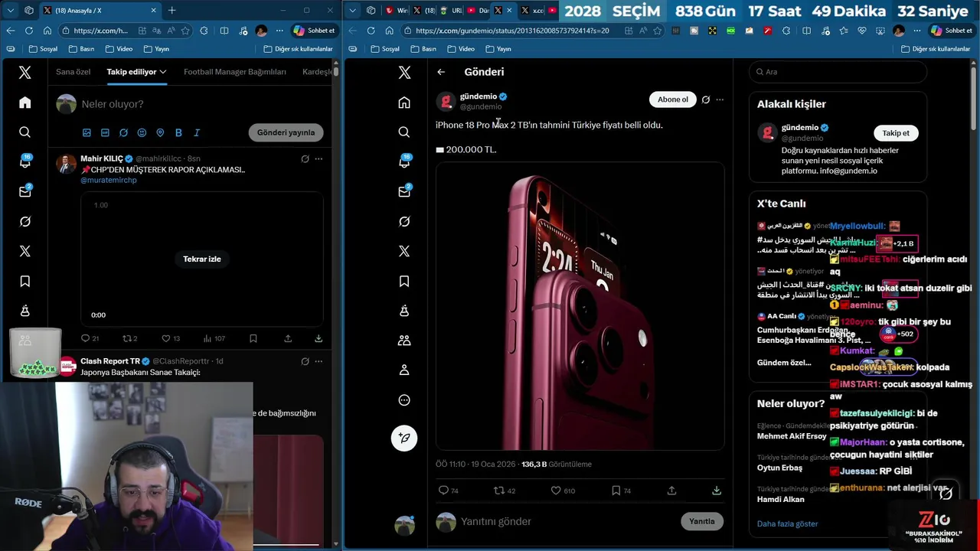
Task: Open Notifications in the left window's X sidebar
Action: click(x=25, y=161)
